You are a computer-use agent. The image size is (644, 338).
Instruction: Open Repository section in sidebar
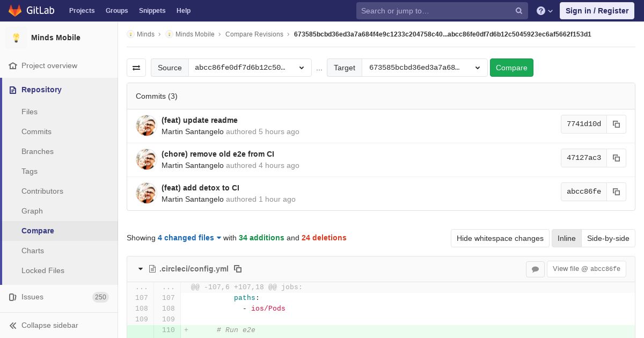[59, 90]
